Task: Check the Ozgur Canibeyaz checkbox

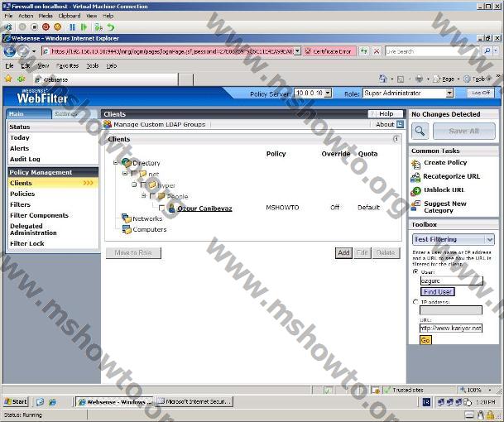Action: (x=161, y=209)
